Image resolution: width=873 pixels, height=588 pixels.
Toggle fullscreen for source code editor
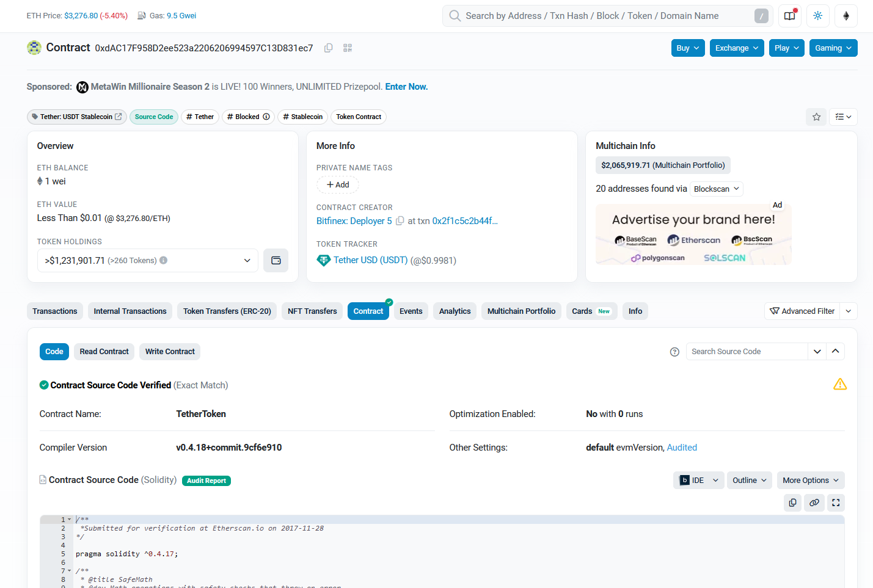pyautogui.click(x=836, y=503)
